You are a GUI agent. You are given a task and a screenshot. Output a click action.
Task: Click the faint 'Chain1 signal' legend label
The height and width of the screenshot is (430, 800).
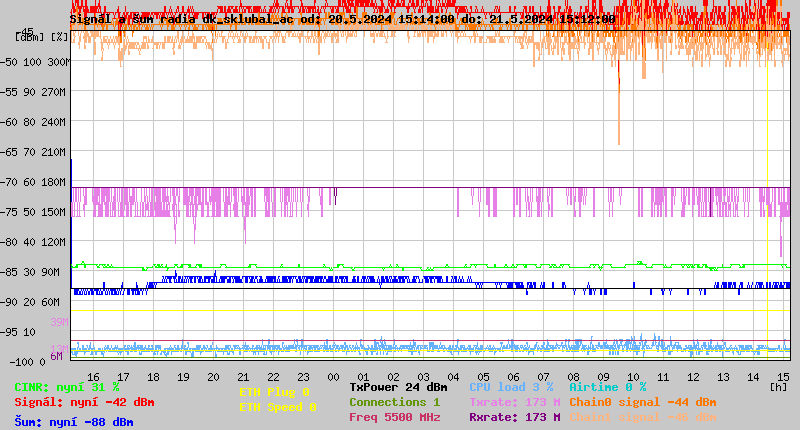tap(643, 417)
